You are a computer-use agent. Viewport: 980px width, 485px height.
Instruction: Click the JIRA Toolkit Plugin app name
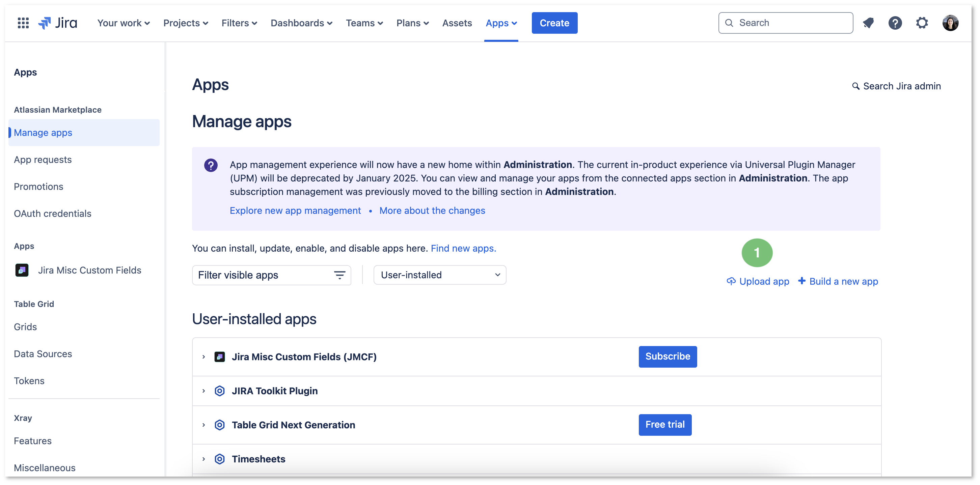(275, 391)
